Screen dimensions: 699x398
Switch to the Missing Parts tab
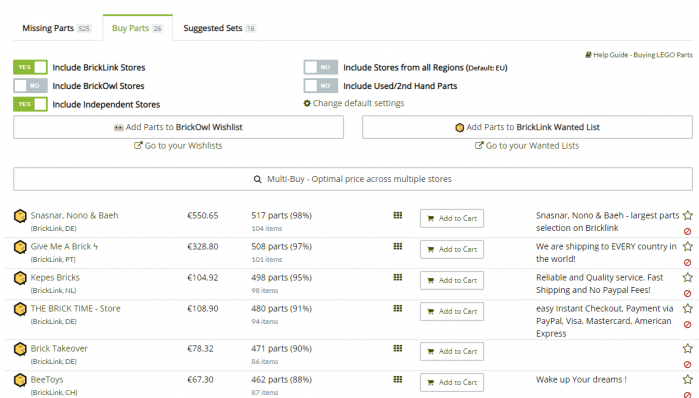coord(57,28)
